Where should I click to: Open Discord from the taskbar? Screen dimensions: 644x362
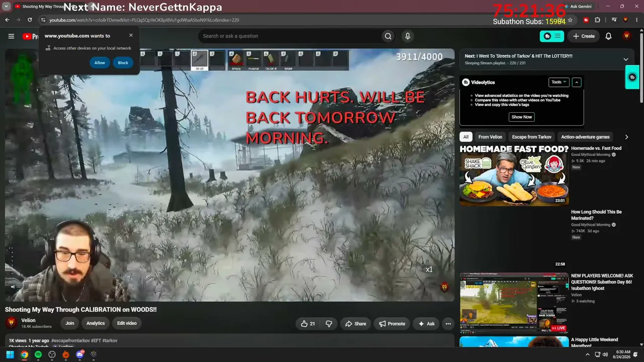click(79, 354)
